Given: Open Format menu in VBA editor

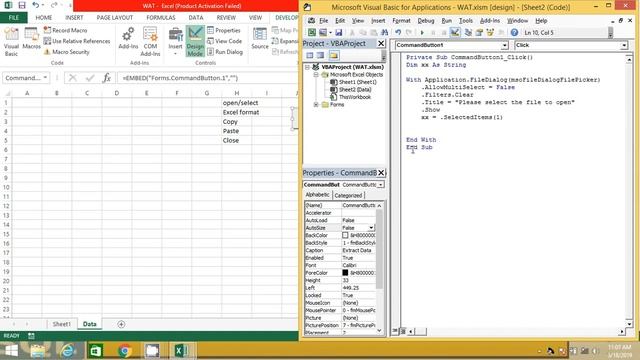Looking at the screenshot, I should pyautogui.click(x=401, y=20).
